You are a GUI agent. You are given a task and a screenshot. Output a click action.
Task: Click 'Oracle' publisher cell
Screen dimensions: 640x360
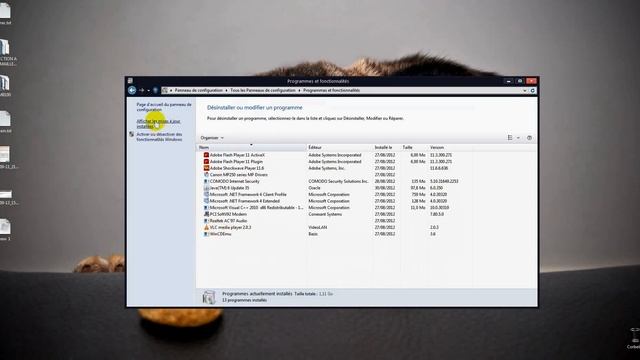(314, 188)
